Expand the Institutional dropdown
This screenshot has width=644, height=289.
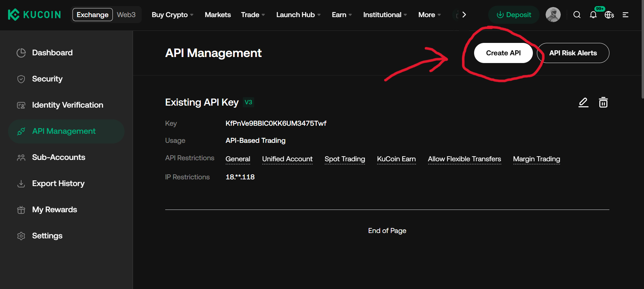385,15
